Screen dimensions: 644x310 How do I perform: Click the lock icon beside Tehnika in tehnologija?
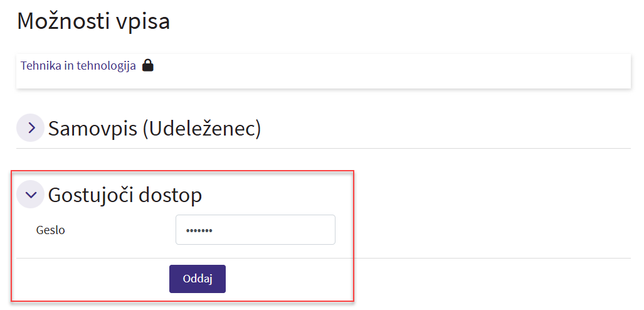pyautogui.click(x=148, y=65)
